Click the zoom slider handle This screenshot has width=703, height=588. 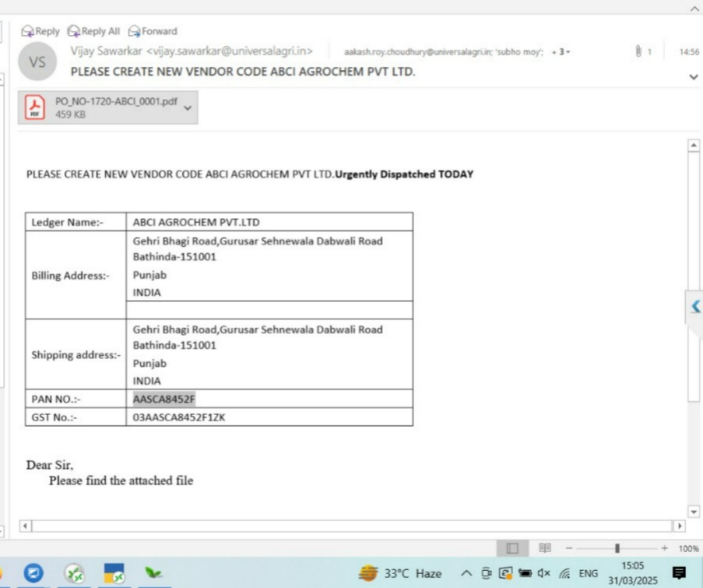point(617,548)
